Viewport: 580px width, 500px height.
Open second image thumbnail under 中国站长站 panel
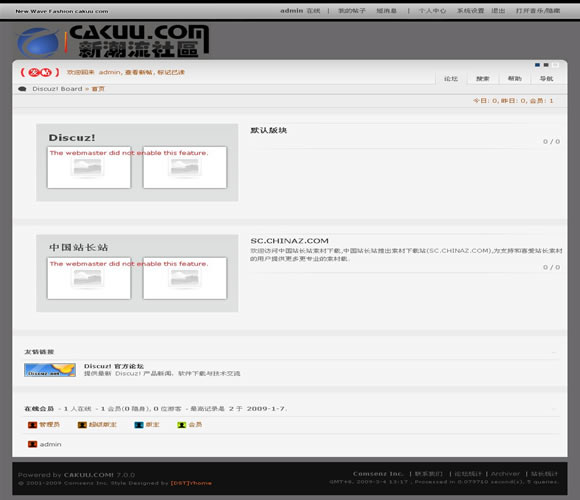coord(185,278)
